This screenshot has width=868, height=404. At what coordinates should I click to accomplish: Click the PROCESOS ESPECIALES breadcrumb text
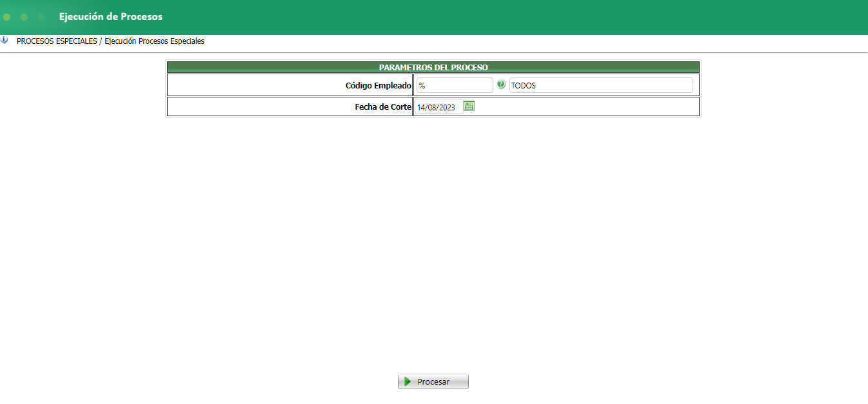tap(57, 41)
